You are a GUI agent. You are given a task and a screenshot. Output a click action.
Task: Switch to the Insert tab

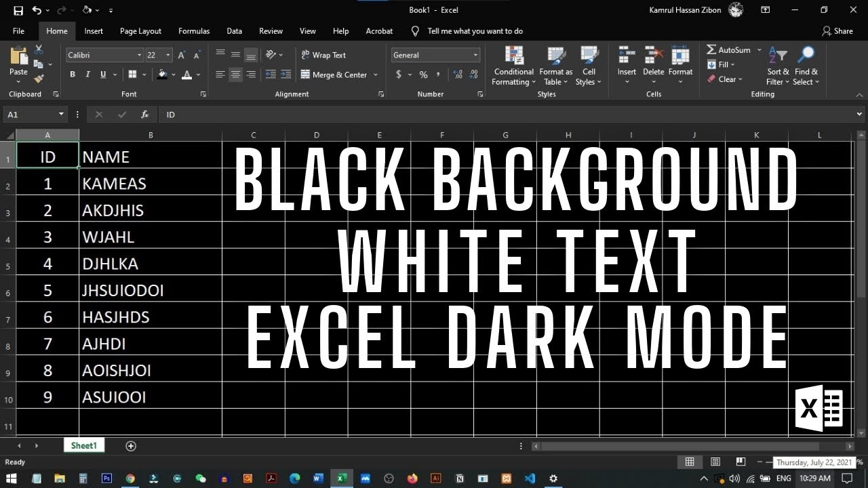pos(94,31)
